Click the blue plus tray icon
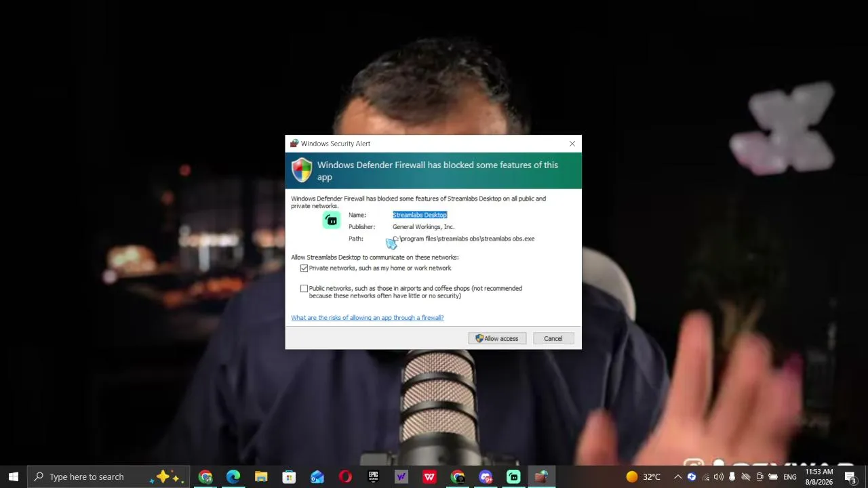The image size is (868, 488). coord(692,476)
